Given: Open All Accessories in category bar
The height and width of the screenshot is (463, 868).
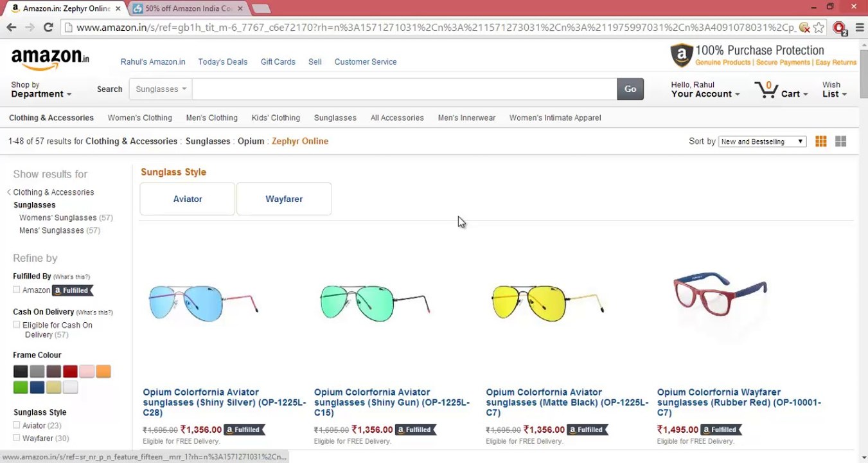Looking at the screenshot, I should pos(397,118).
